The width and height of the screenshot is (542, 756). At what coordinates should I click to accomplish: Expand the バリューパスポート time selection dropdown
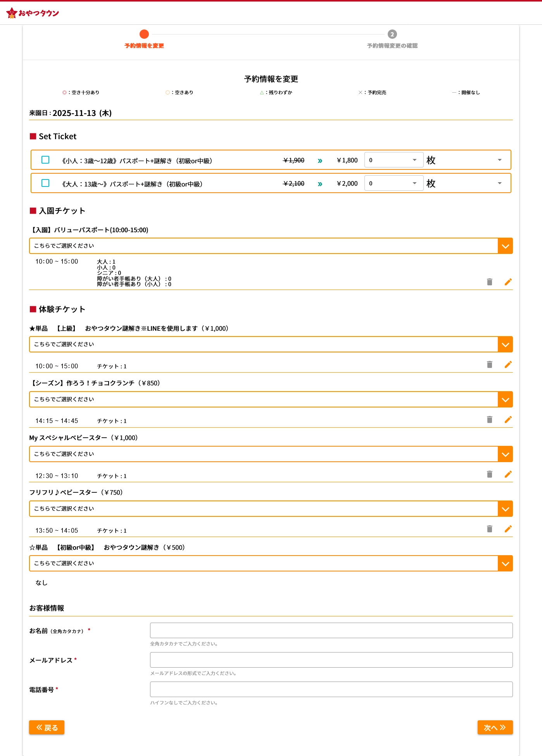(505, 246)
